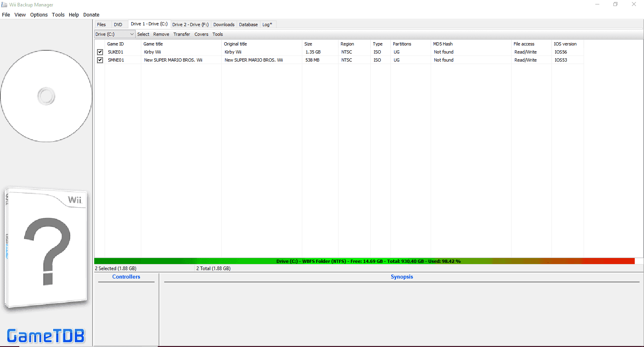644x347 pixels.
Task: Open the Downloads tab
Action: 224,25
